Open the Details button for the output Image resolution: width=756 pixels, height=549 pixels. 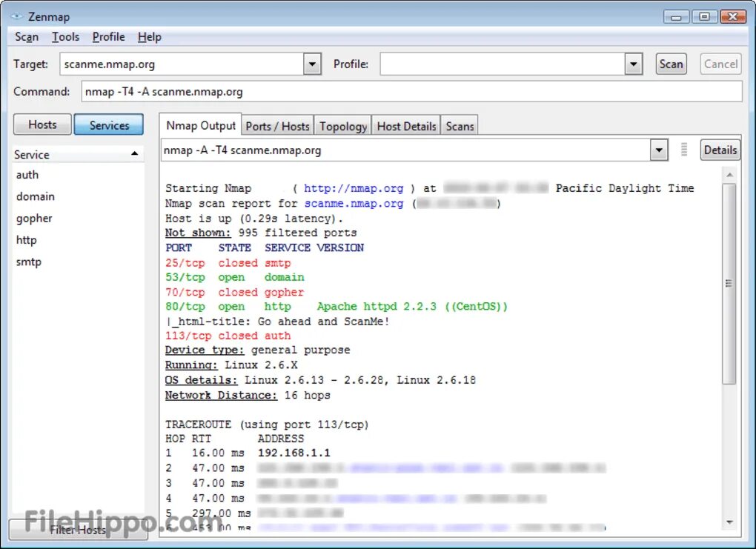coord(720,150)
